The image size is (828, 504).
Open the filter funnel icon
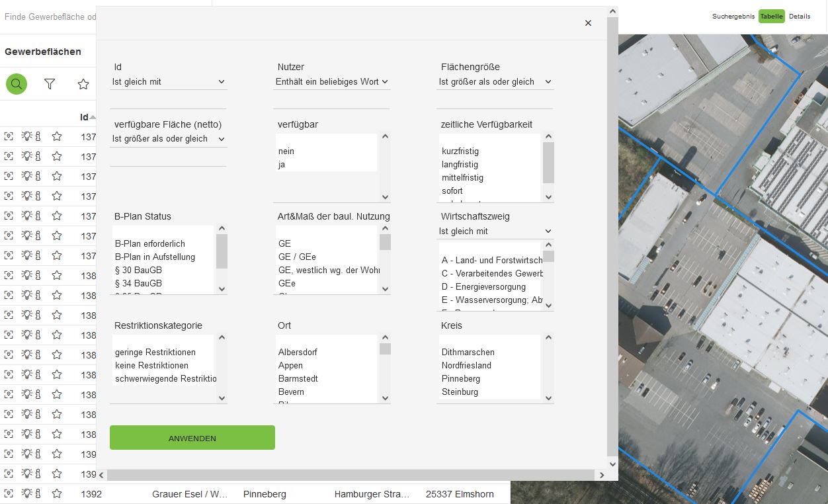click(x=50, y=84)
